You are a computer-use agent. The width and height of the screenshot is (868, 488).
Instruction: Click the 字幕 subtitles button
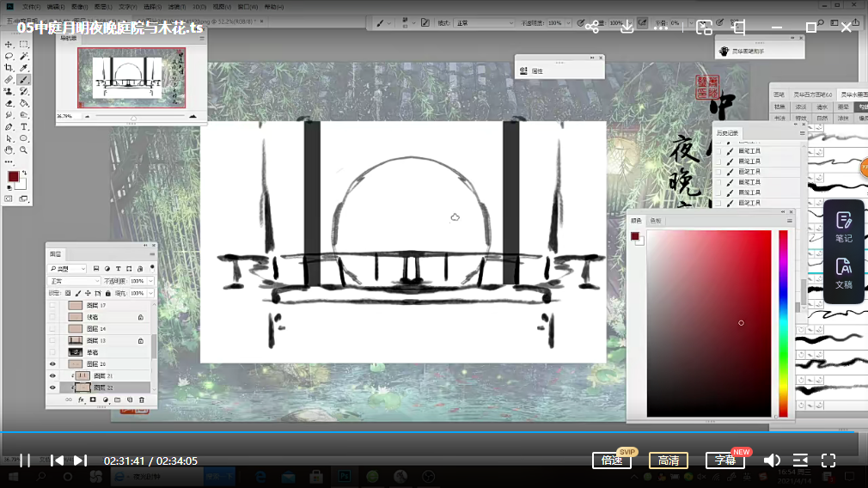coord(725,461)
